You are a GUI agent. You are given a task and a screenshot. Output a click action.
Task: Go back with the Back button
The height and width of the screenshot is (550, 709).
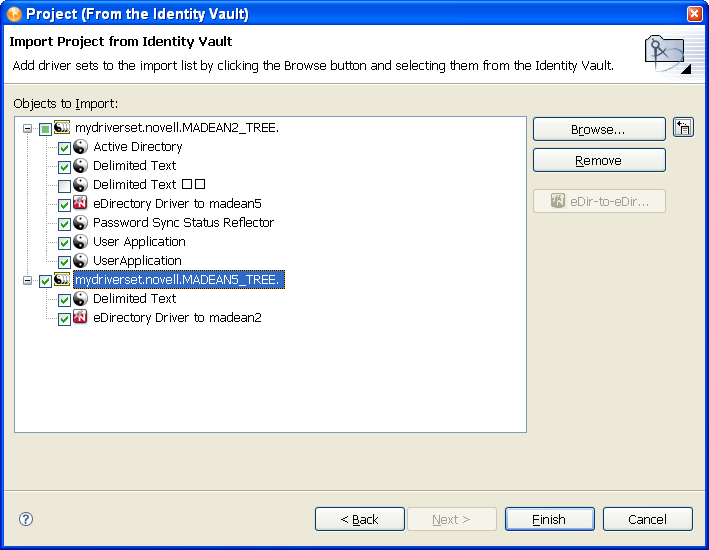(359, 519)
